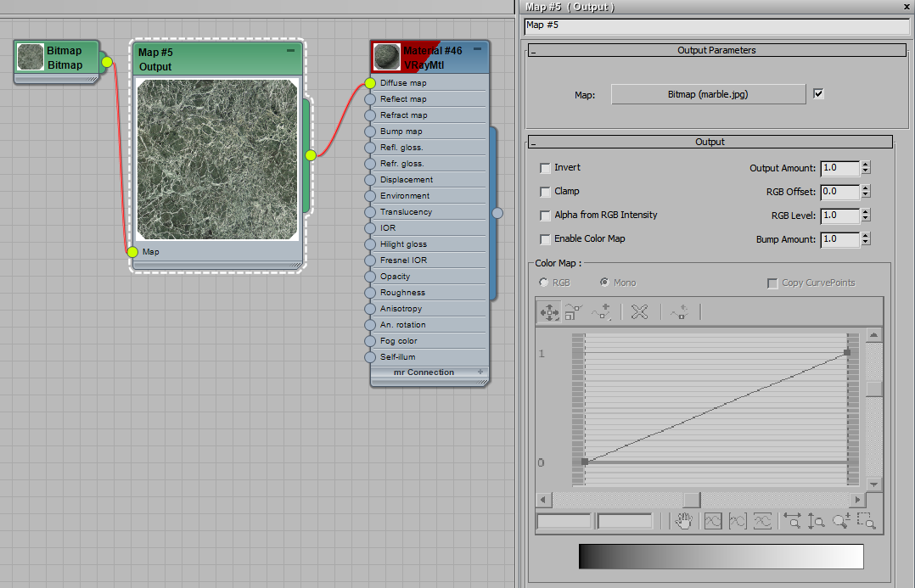The image size is (915, 588).
Task: Increase Output Amount with the up spinner
Action: (866, 164)
